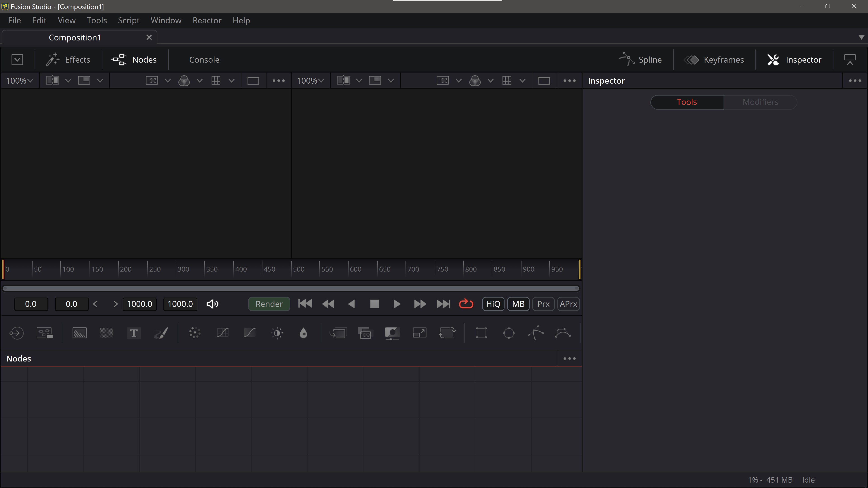Toggle the Nodes panel
This screenshot has height=488, width=868.
coord(134,60)
